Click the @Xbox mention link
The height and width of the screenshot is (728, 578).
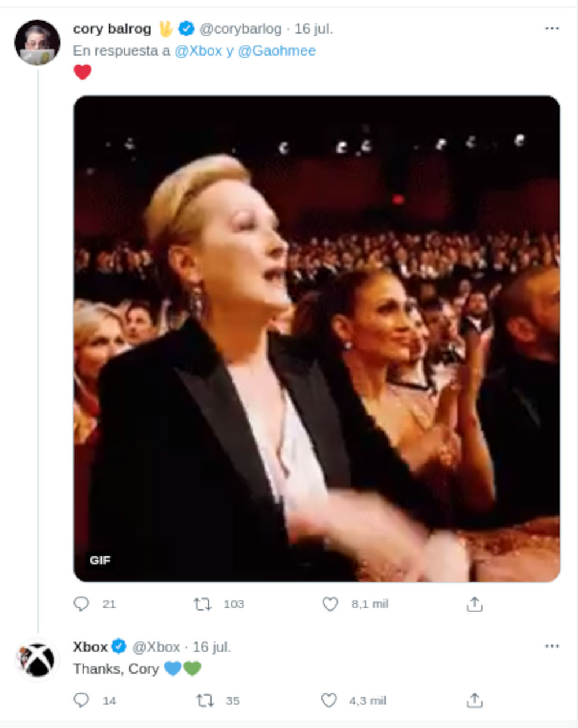198,51
